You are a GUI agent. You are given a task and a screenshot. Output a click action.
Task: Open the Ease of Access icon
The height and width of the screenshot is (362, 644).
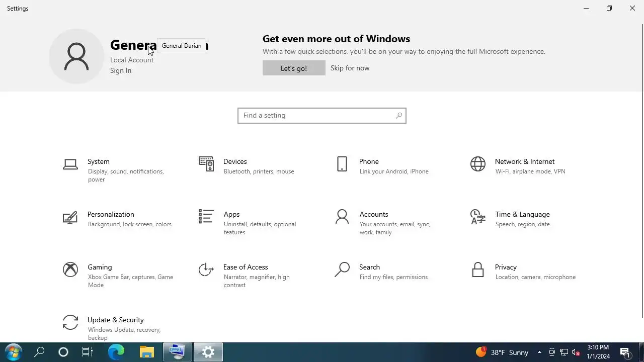click(x=206, y=269)
